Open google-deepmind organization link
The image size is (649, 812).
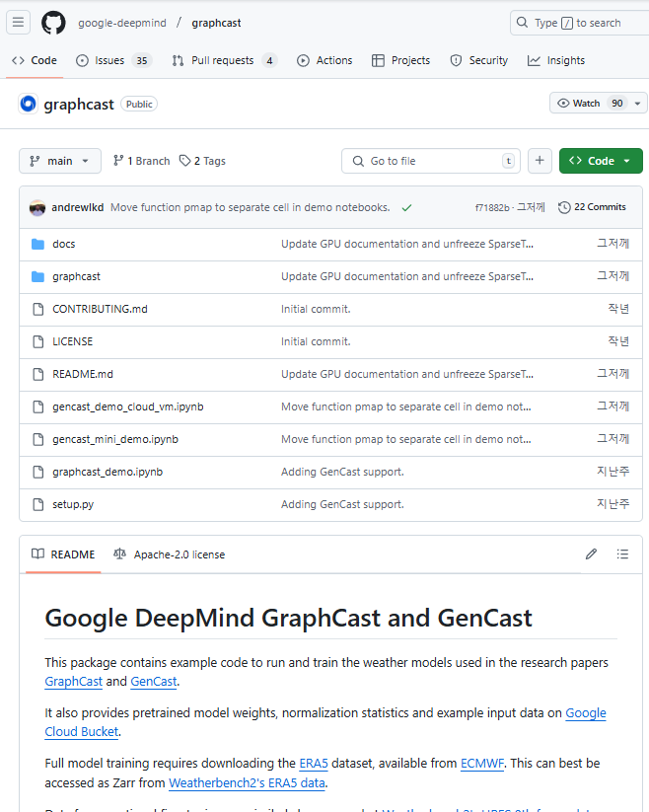tap(122, 23)
